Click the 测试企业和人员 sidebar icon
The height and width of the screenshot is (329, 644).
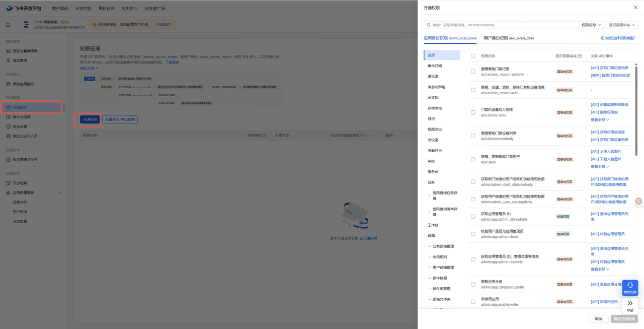pyautogui.click(x=8, y=136)
